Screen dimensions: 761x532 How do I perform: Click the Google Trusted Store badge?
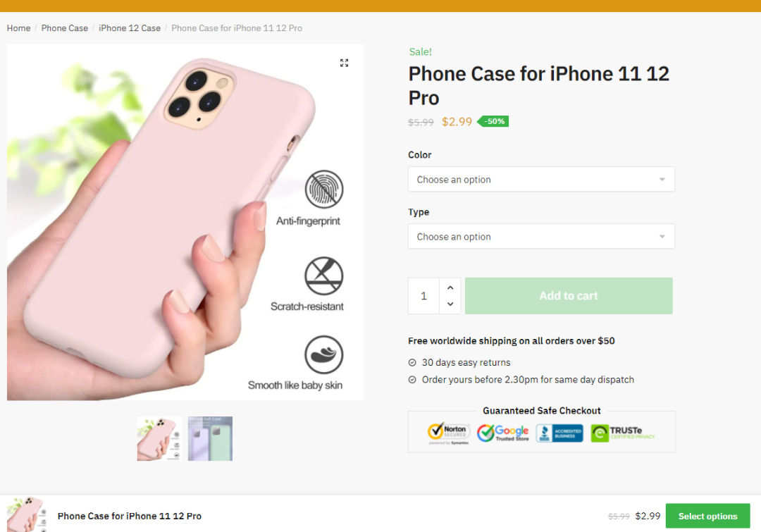(502, 433)
